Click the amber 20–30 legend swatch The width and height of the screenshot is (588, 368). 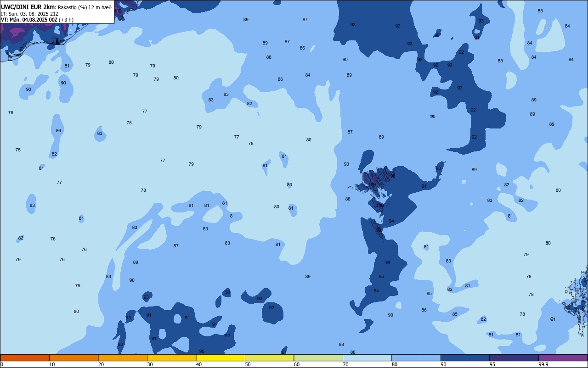(x=123, y=357)
